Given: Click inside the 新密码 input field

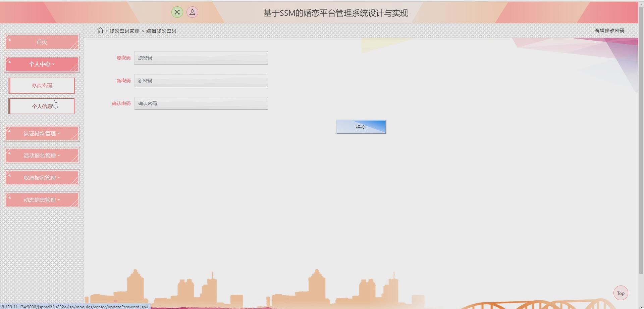Looking at the screenshot, I should pyautogui.click(x=201, y=80).
